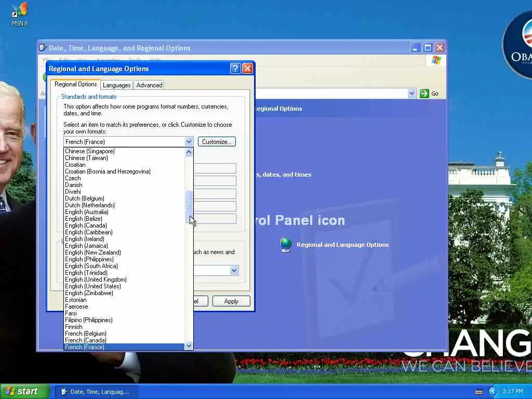Click the Go arrow icon in address bar

point(424,94)
